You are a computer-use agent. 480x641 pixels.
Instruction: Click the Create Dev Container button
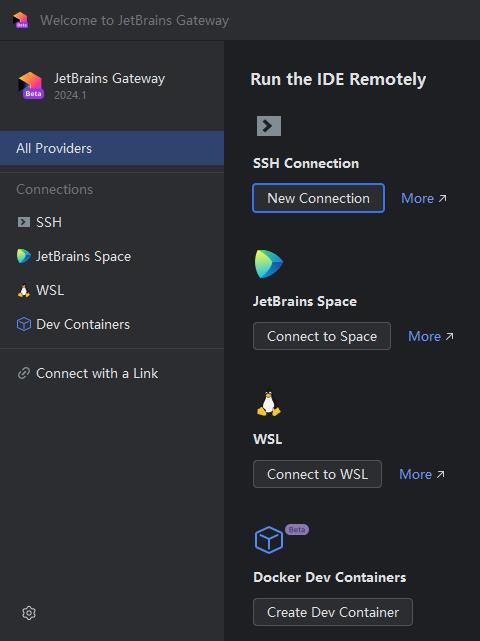[333, 612]
